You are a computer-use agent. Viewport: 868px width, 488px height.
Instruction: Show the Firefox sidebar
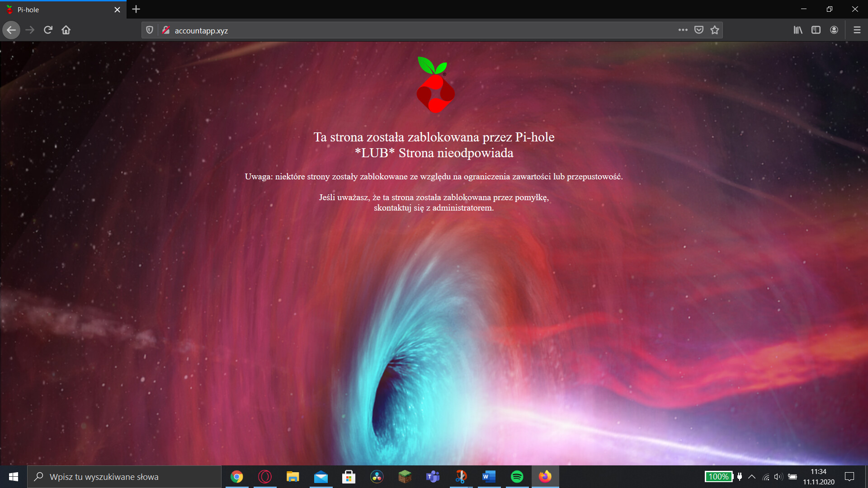coord(816,30)
